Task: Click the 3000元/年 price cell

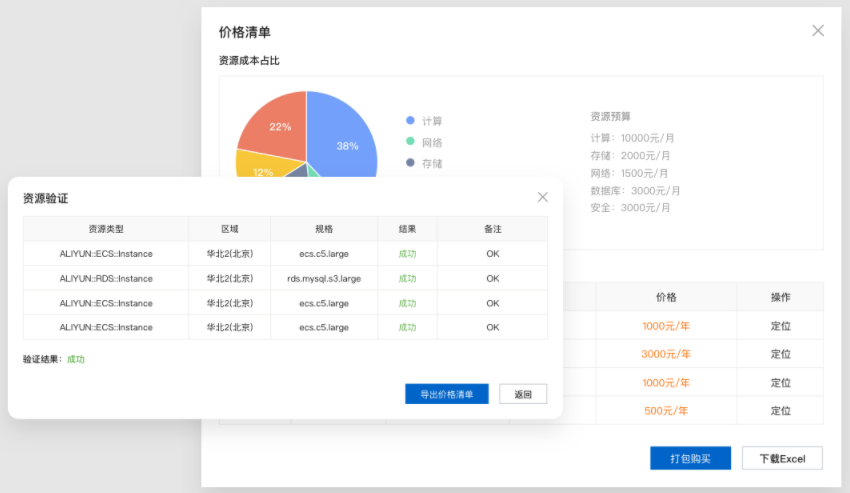Action: click(x=666, y=354)
